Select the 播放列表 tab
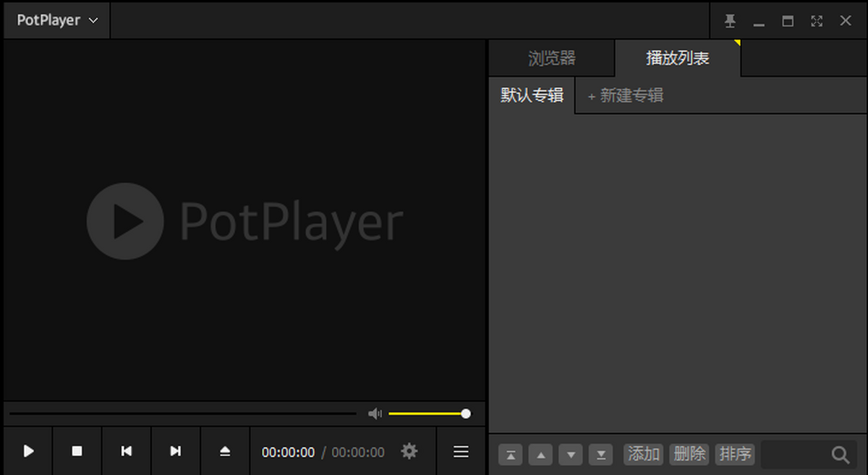The image size is (868, 475). click(678, 59)
